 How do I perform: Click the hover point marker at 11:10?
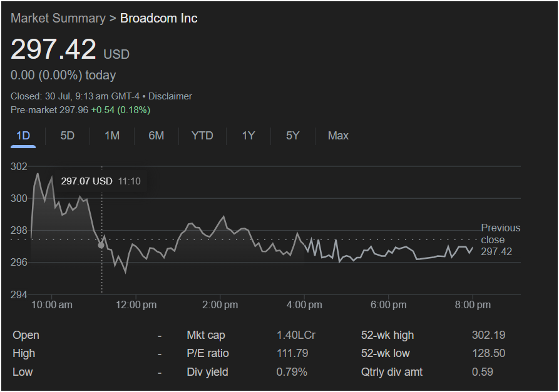coord(101,245)
